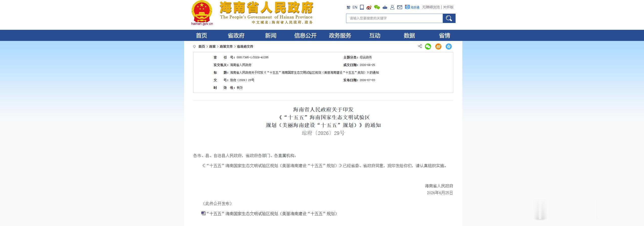Click 琼府〔2026〕29号 under the headline
Image resolution: width=644 pixels, height=226 pixels.
click(x=323, y=133)
